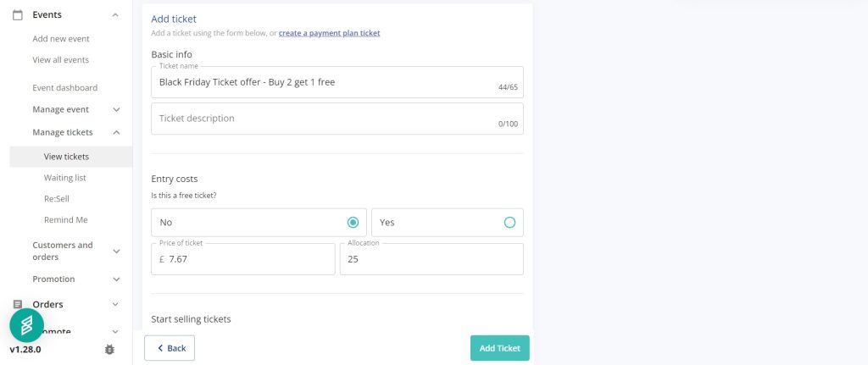Open the Waiting list page
This screenshot has height=365, width=868.
[x=65, y=178]
